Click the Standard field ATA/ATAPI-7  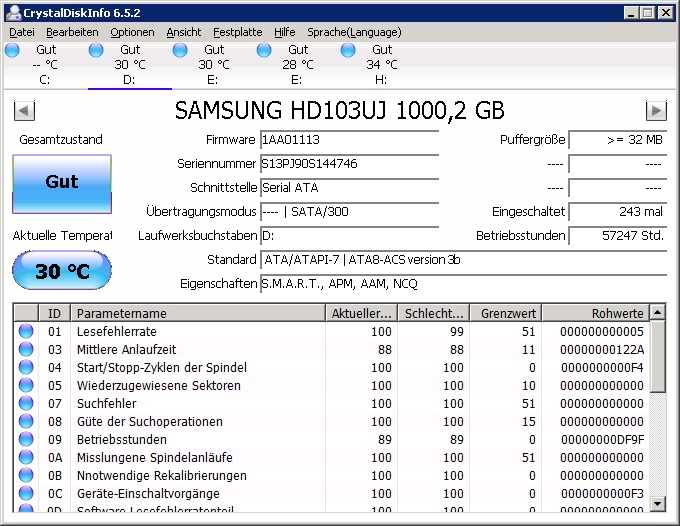pyautogui.click(x=464, y=260)
